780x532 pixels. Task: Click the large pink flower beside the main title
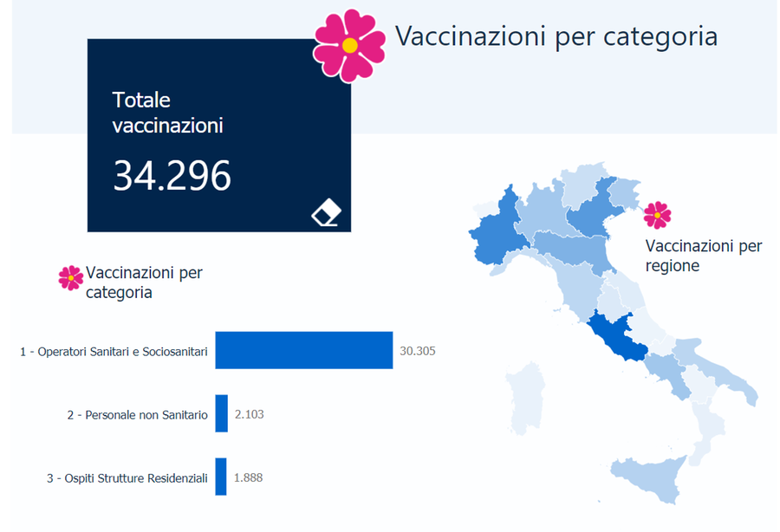pyautogui.click(x=349, y=45)
